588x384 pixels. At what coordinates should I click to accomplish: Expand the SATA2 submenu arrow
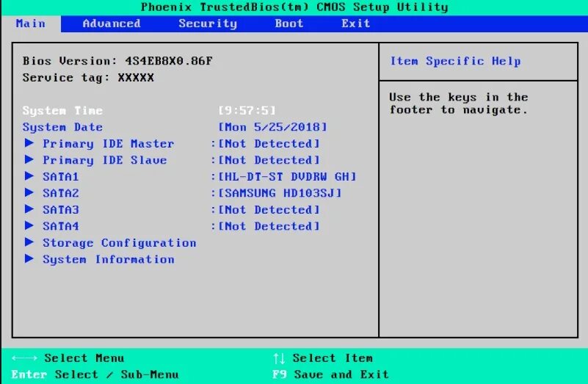[29, 192]
